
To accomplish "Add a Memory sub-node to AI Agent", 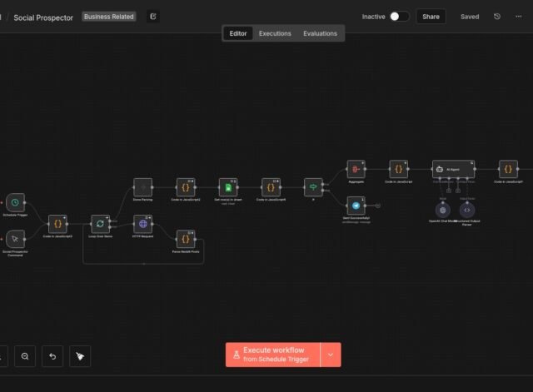I will click(449, 191).
